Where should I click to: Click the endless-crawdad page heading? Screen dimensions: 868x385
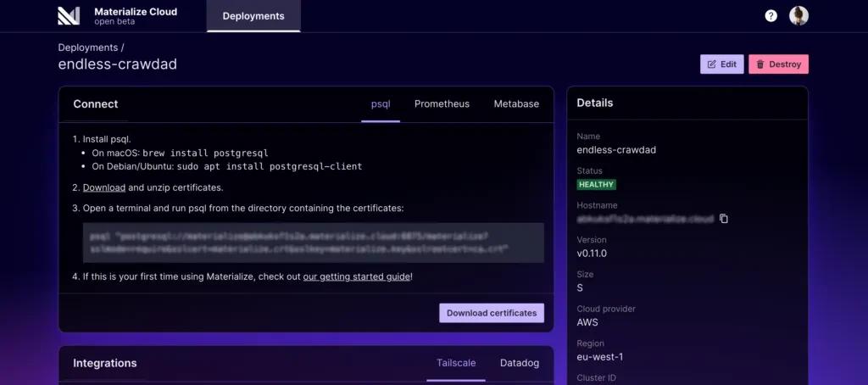(x=117, y=64)
